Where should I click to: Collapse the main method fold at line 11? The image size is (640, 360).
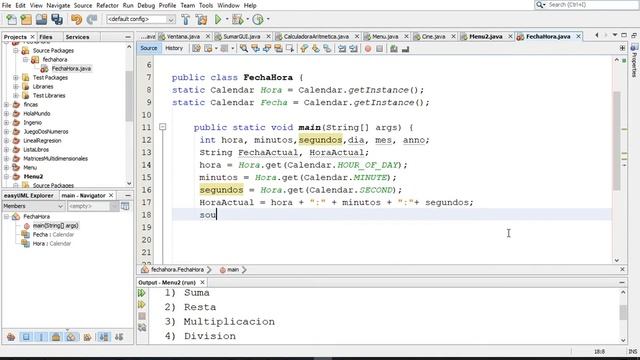click(162, 127)
